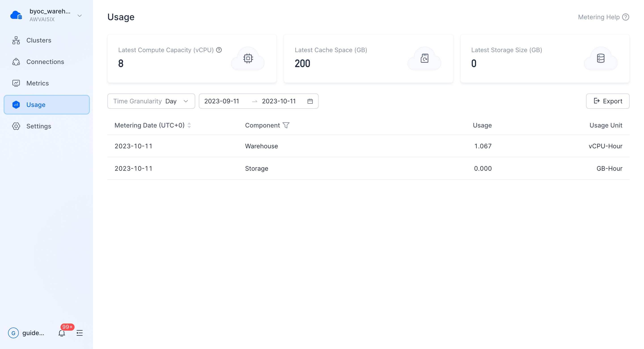Open the Metrics section

point(47,83)
